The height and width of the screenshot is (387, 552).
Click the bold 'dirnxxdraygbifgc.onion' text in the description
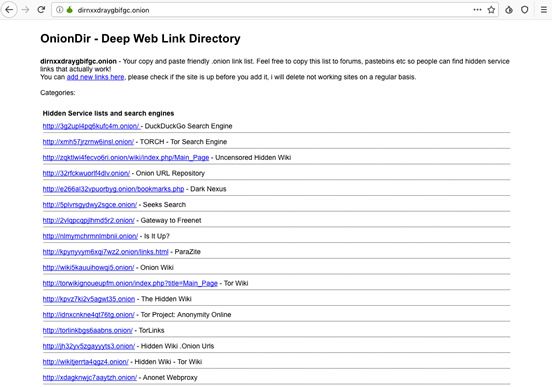coord(79,61)
